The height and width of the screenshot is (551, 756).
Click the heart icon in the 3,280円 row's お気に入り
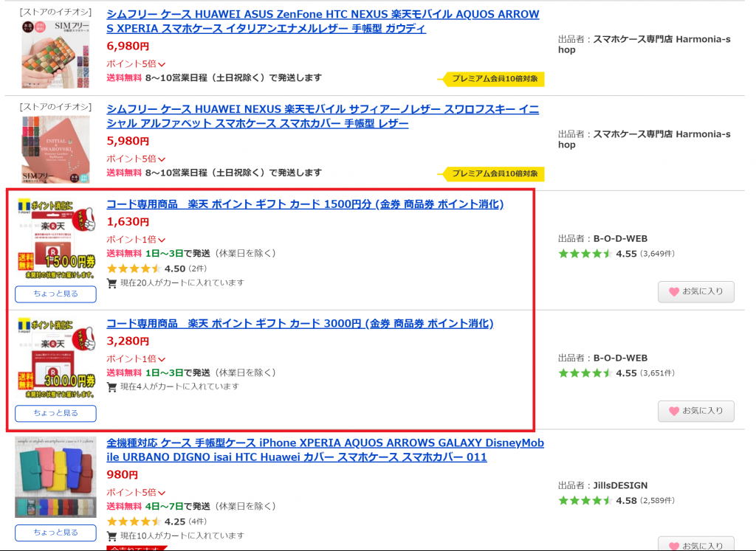coord(674,411)
